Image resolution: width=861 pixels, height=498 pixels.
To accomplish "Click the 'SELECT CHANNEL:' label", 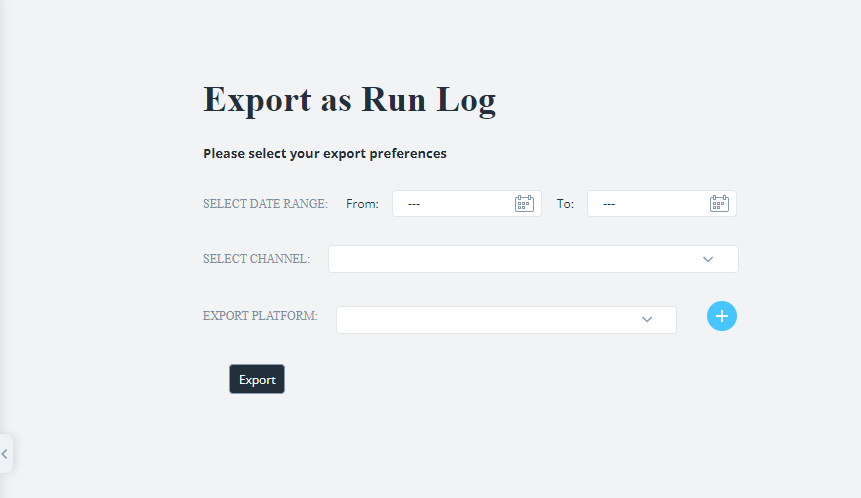I will (256, 259).
